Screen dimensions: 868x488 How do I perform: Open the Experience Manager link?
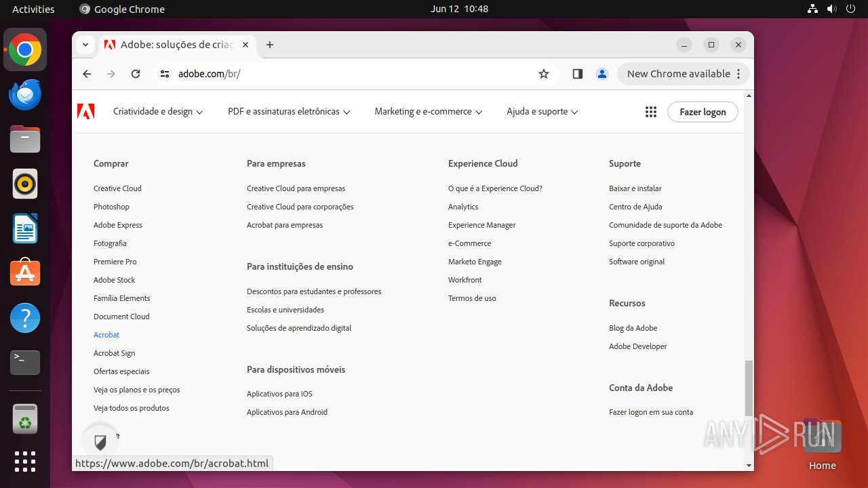482,225
